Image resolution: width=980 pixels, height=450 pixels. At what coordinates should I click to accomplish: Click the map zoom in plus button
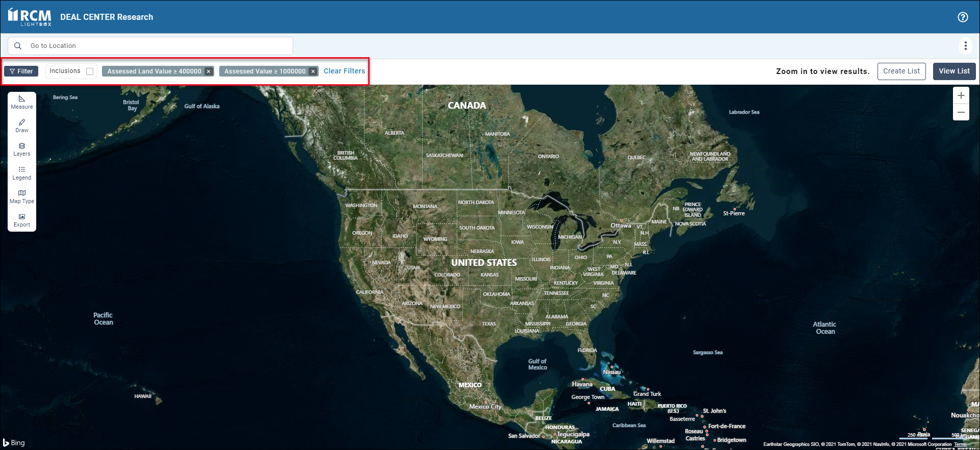tap(961, 95)
